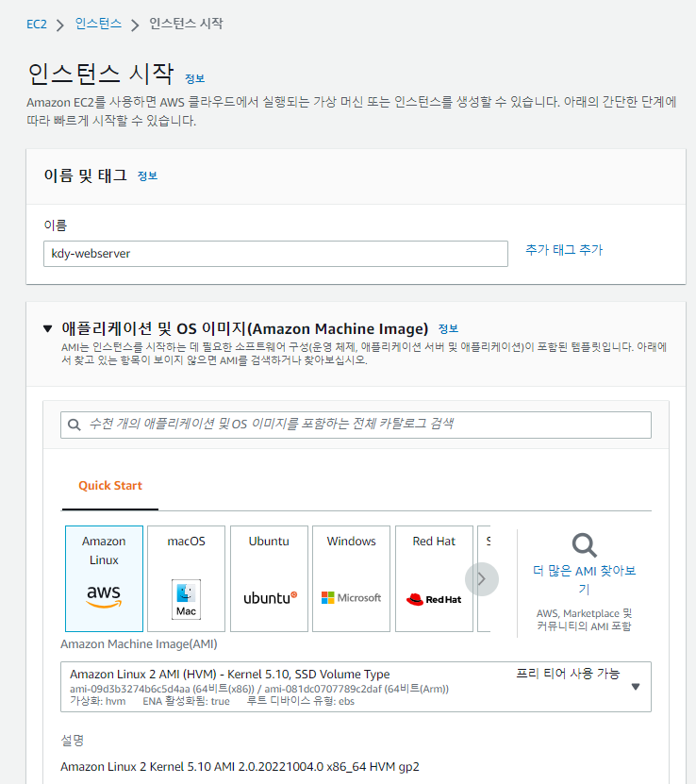Click the Red Hat logo in Red Hat tile
This screenshot has height=784, width=696.
(434, 599)
